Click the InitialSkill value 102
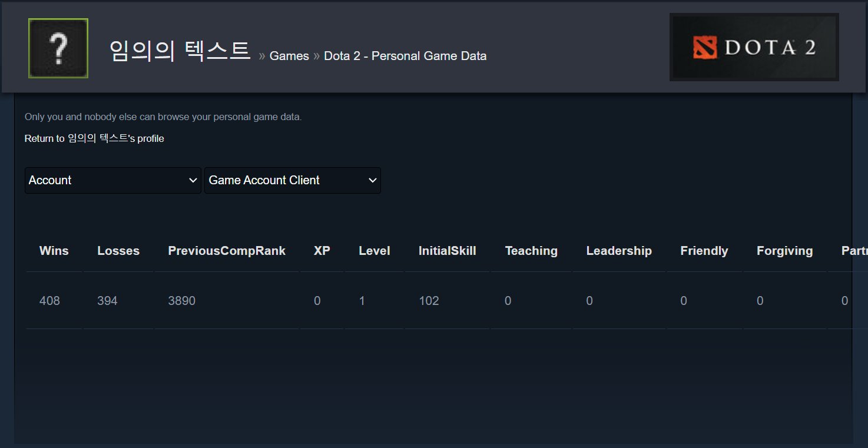 click(x=429, y=301)
